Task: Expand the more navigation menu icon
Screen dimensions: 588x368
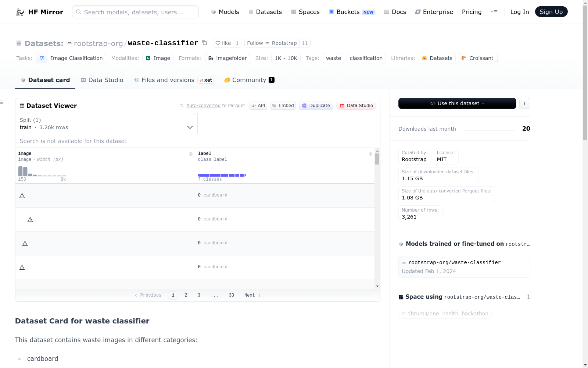Action: [494, 12]
